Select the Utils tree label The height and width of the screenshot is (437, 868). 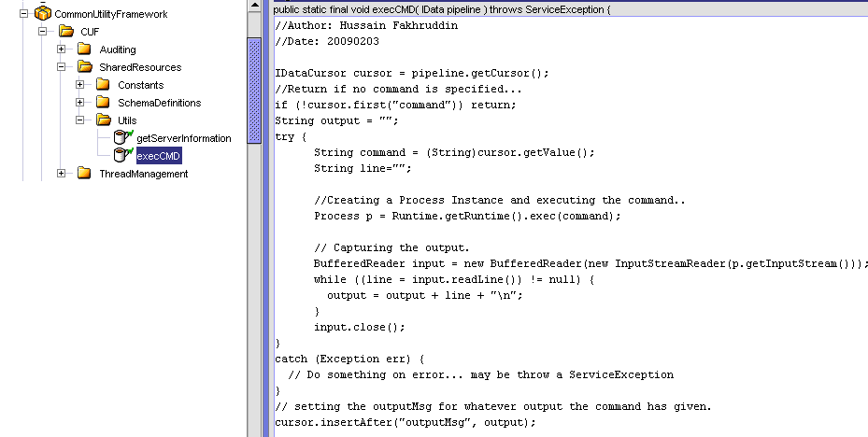127,120
